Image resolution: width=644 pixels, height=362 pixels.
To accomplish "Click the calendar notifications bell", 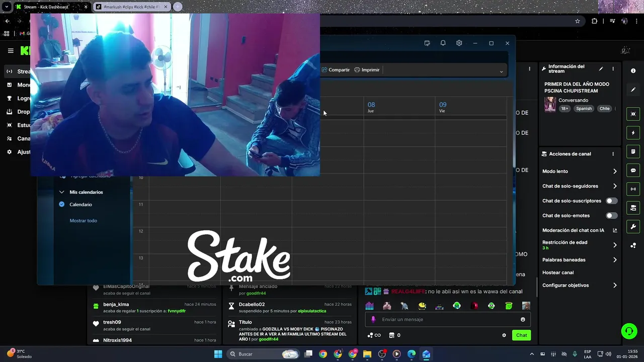I will [x=443, y=43].
